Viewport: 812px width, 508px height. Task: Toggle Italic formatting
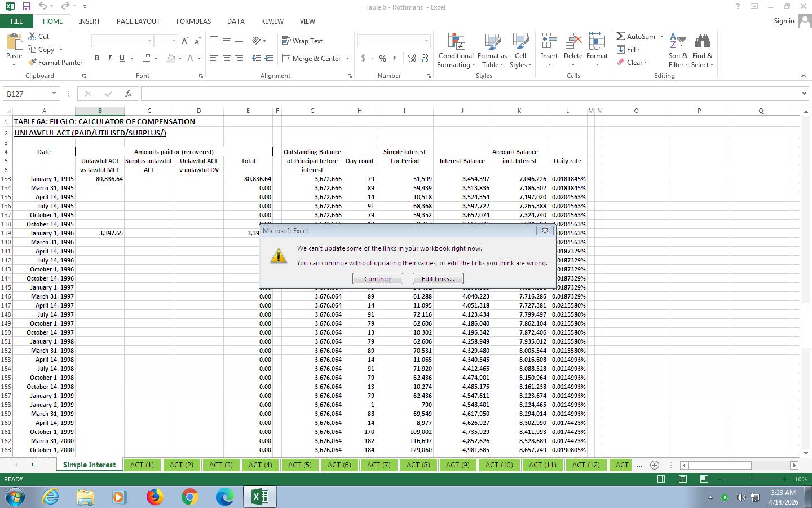tap(109, 58)
